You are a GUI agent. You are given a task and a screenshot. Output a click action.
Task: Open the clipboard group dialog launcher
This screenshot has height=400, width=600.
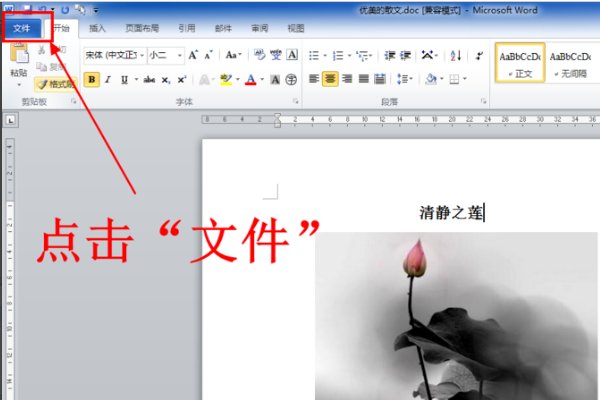coord(73,101)
